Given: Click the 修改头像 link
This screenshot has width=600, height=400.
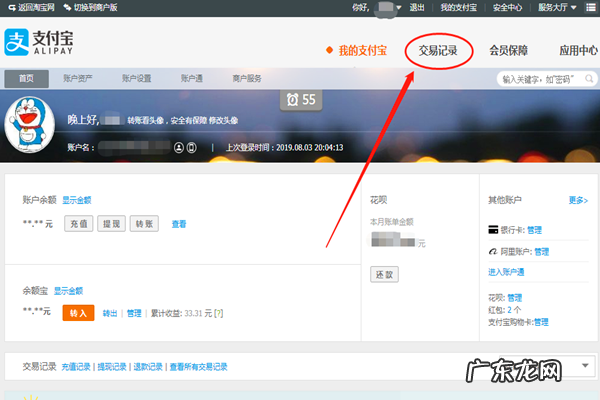Looking at the screenshot, I should click(x=223, y=121).
